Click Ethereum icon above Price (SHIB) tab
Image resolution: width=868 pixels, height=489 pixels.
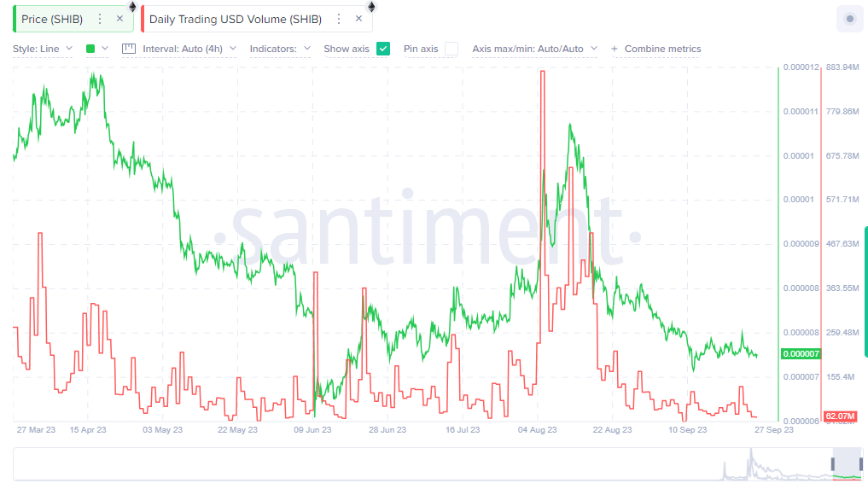point(132,7)
